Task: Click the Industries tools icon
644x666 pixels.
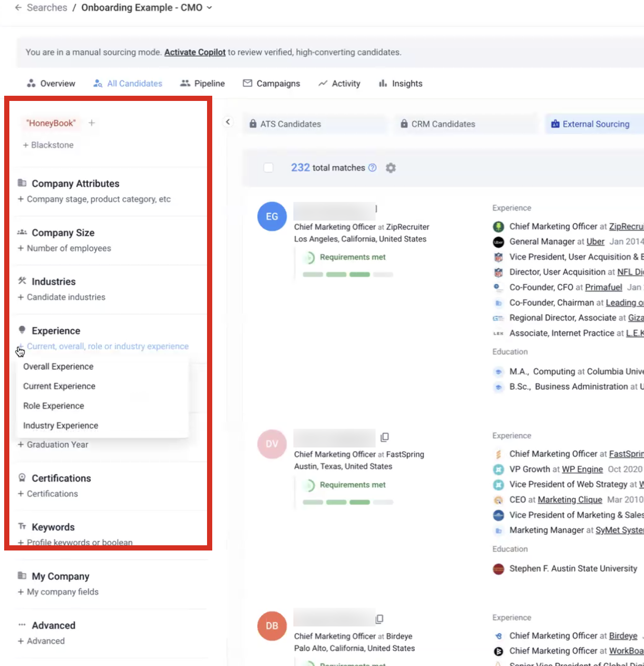Action: pyautogui.click(x=22, y=281)
